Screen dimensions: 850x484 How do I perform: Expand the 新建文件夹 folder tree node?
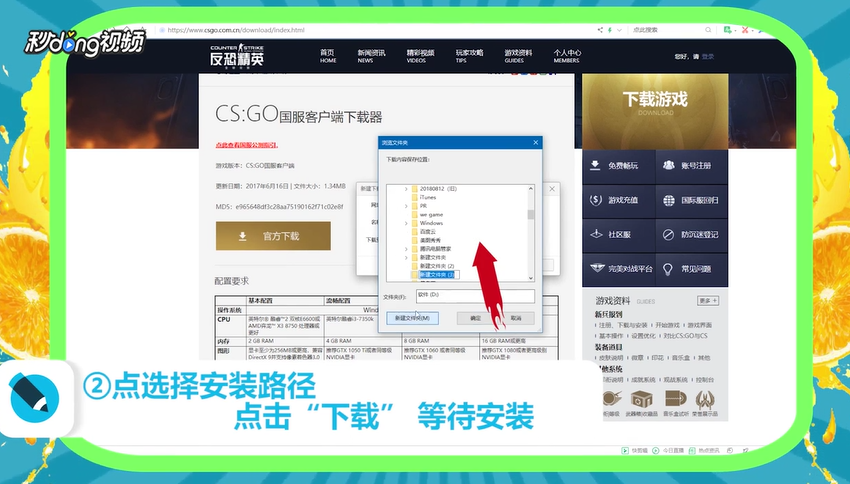click(x=406, y=257)
